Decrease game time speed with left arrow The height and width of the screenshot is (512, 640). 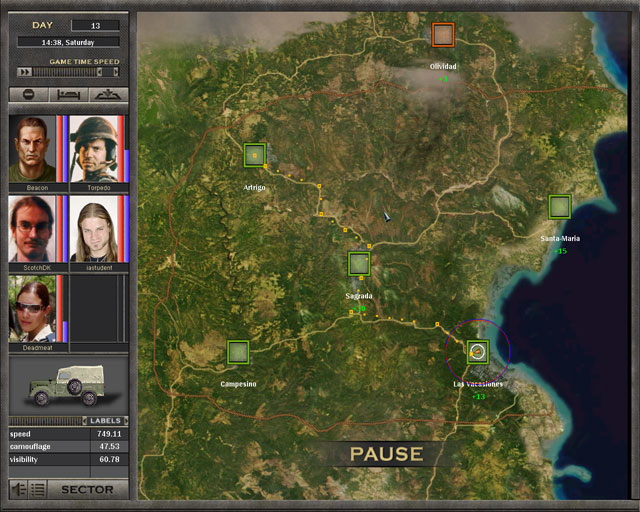(99, 72)
